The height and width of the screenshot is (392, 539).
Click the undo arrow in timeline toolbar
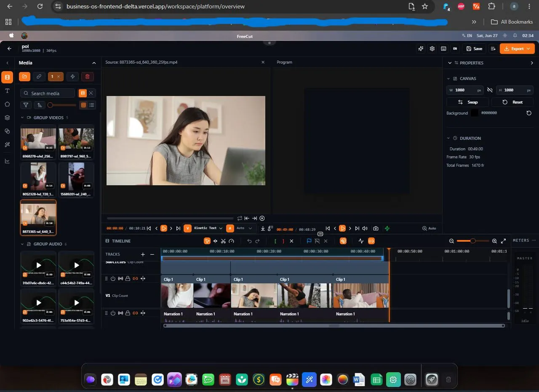249,241
